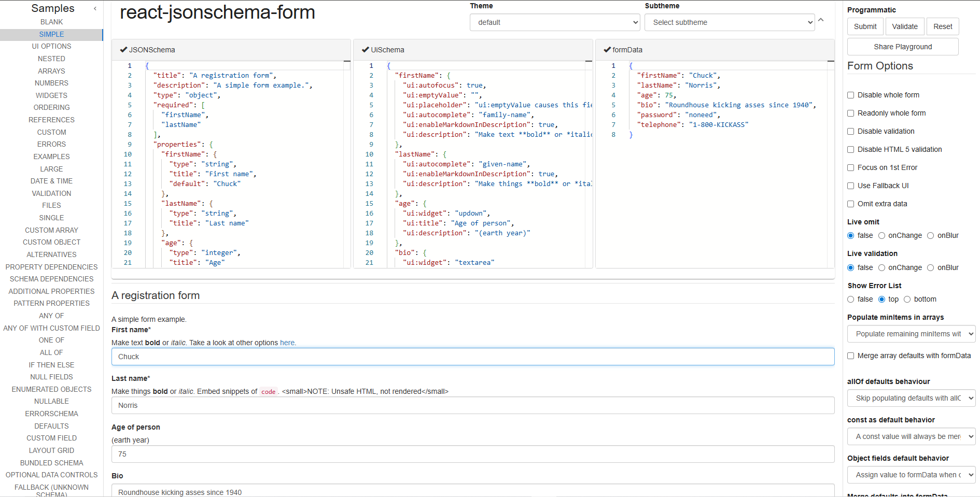The height and width of the screenshot is (497, 980).
Task: Select Live validation false radio
Action: (850, 267)
